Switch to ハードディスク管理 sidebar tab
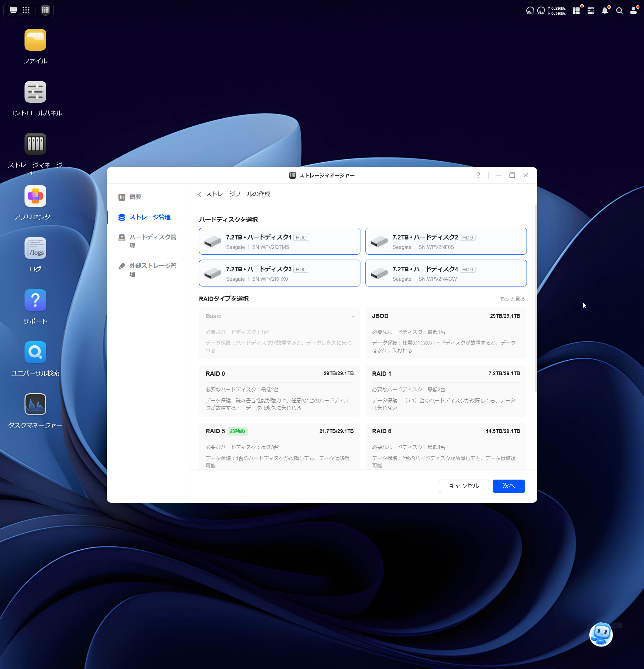The image size is (644, 669). point(152,241)
